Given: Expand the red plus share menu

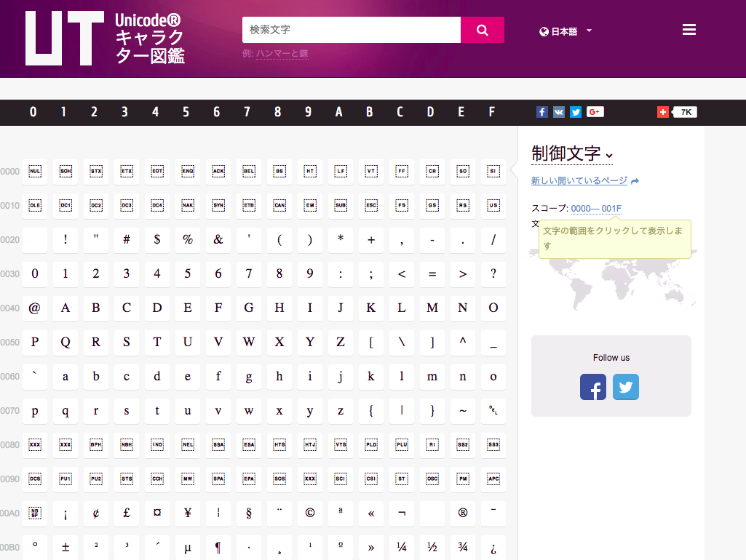Looking at the screenshot, I should point(662,111).
